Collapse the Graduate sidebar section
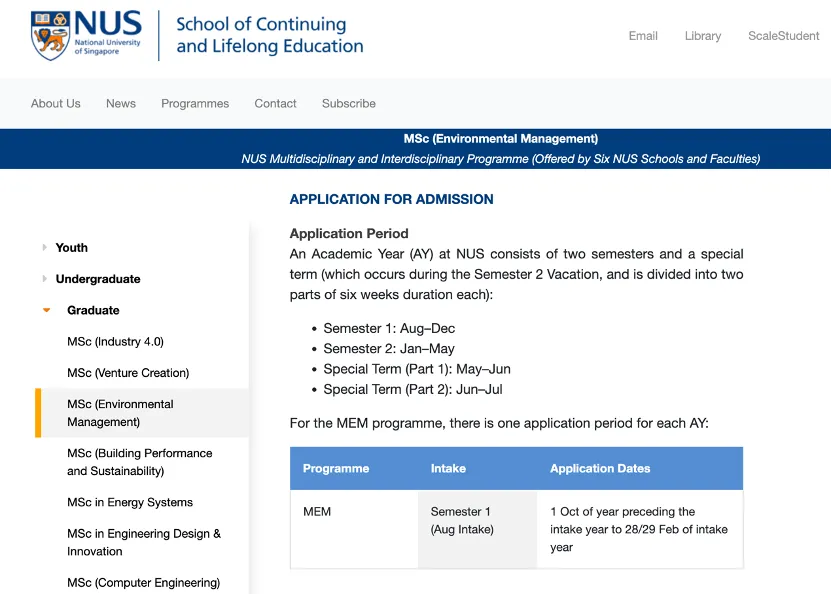The width and height of the screenshot is (832, 594). pyautogui.click(x=93, y=311)
